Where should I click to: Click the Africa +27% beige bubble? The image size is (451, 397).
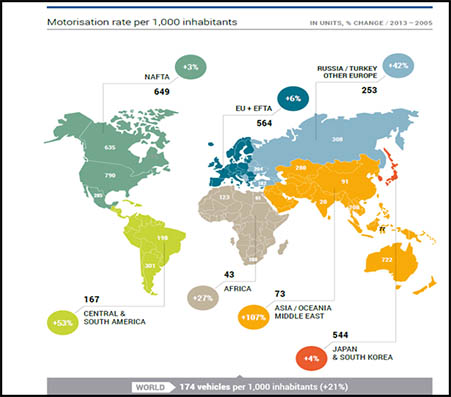pyautogui.click(x=203, y=298)
